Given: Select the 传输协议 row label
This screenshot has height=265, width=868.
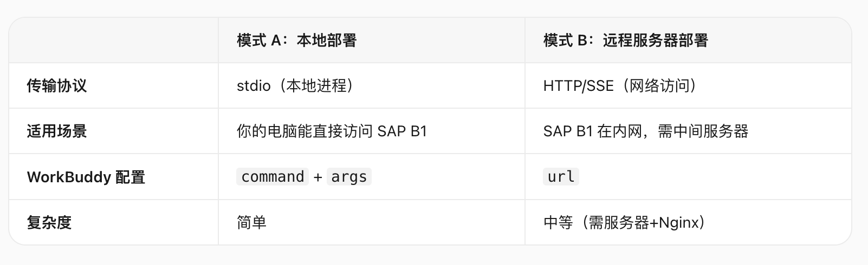Looking at the screenshot, I should pyautogui.click(x=57, y=86).
